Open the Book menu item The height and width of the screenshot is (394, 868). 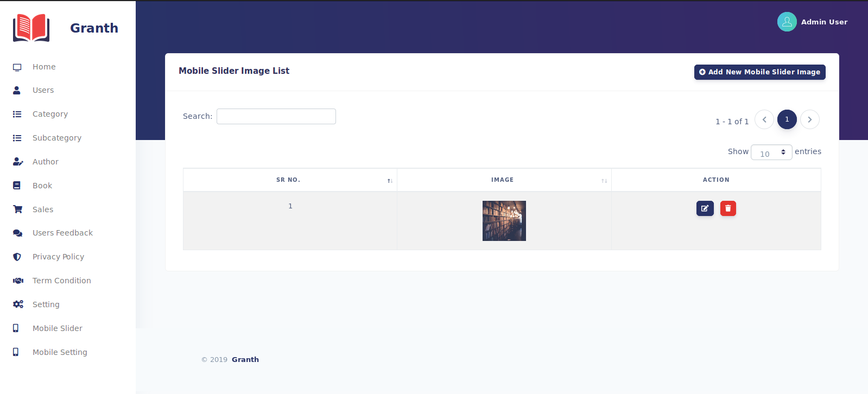coord(42,186)
